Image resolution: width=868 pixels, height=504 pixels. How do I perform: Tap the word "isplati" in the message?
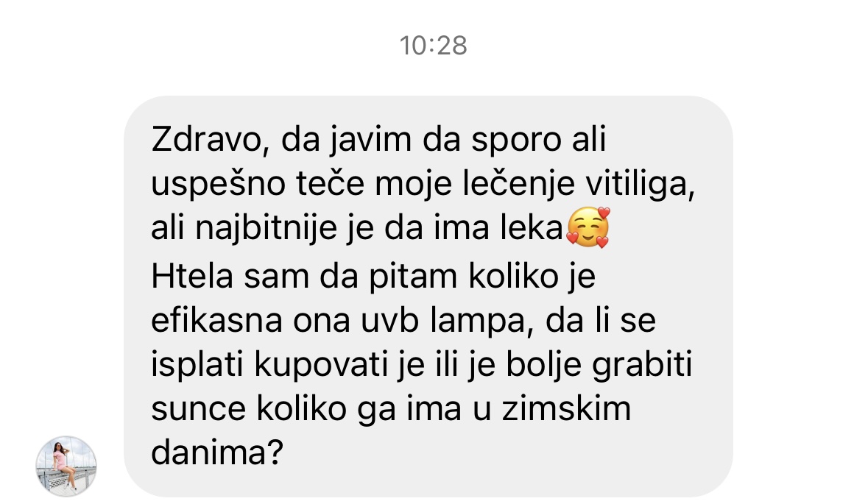pos(197,366)
